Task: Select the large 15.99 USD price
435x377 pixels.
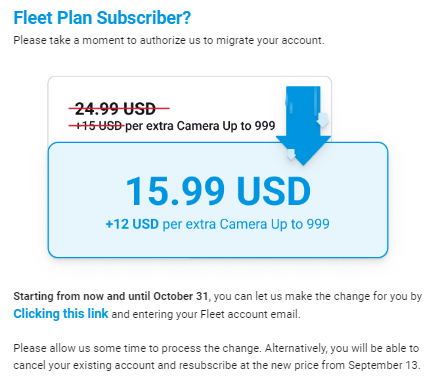Action: point(218,191)
